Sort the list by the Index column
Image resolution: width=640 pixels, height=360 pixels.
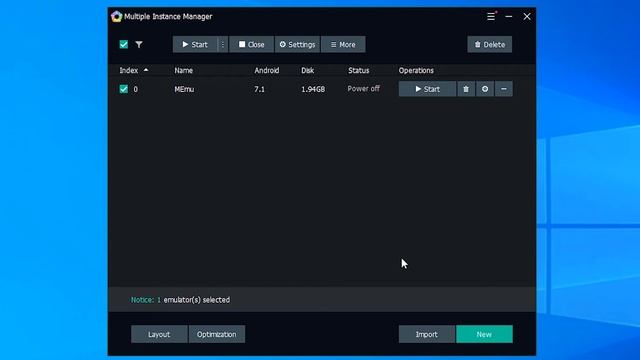(133, 70)
